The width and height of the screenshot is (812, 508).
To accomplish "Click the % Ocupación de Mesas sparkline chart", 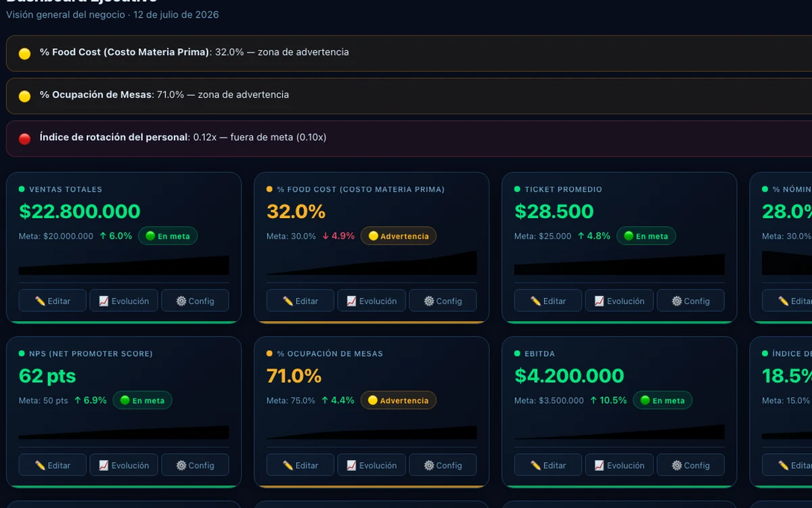I will [x=371, y=431].
